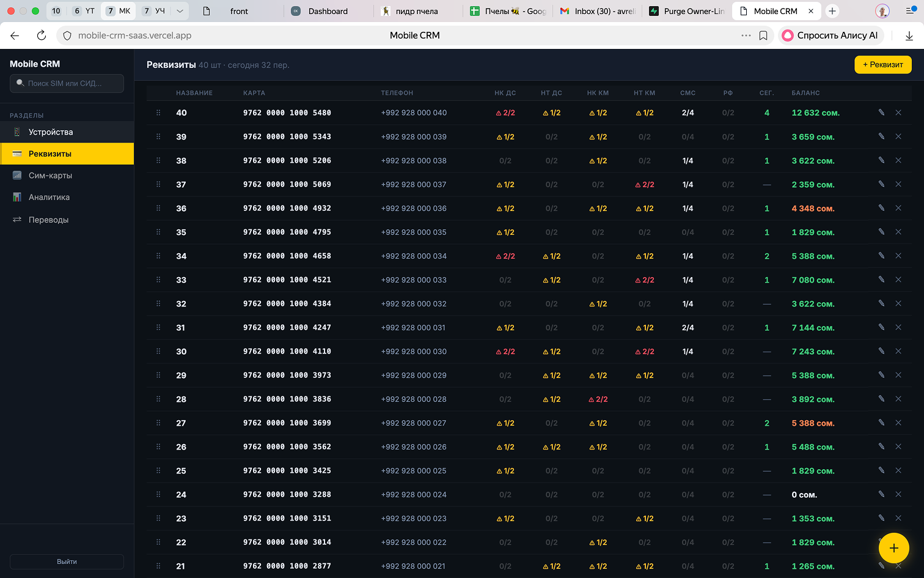This screenshot has height=578, width=924.
Task: Delete row 36 with its X icon
Action: pyautogui.click(x=898, y=208)
